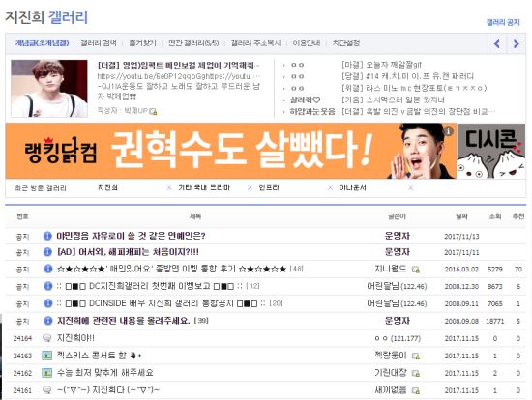Click the info icon beside the first 운영자 notice
The width and height of the screenshot is (532, 400).
pyautogui.click(x=47, y=235)
